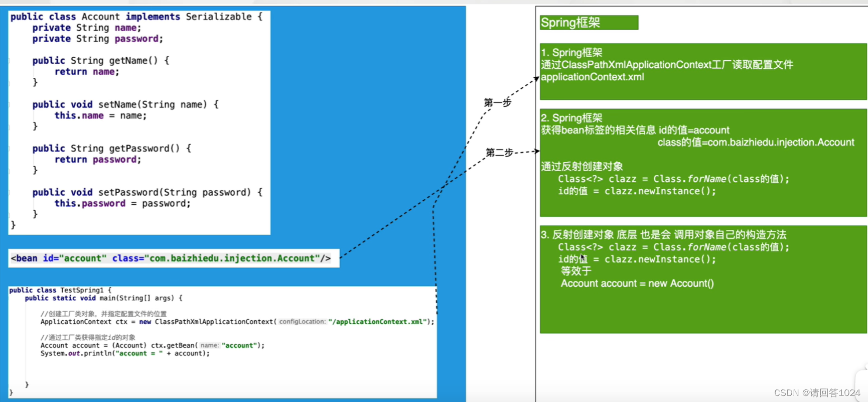Click the bean id="account" XML tag
This screenshot has height=402, width=868.
[171, 258]
